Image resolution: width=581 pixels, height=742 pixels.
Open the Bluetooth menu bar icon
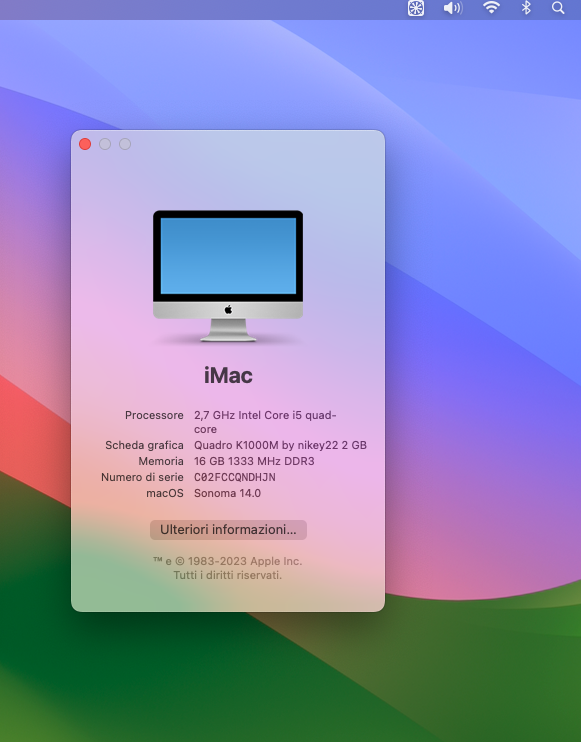[x=526, y=8]
